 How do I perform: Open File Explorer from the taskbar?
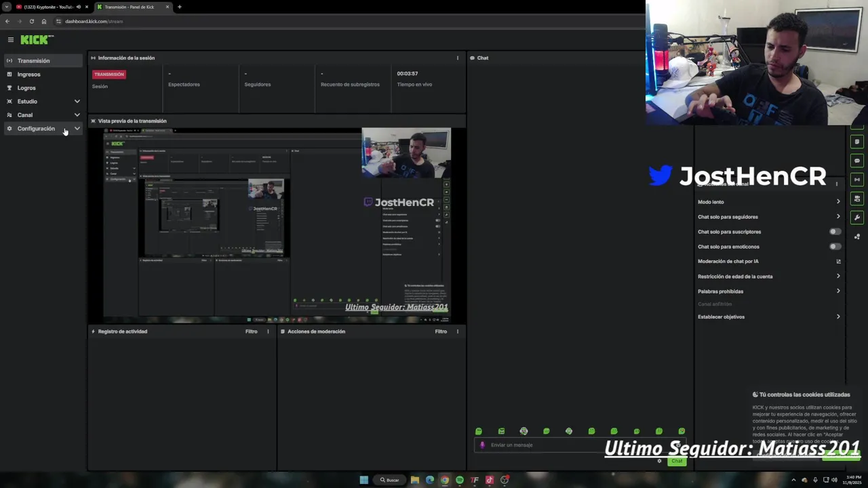[x=415, y=480]
